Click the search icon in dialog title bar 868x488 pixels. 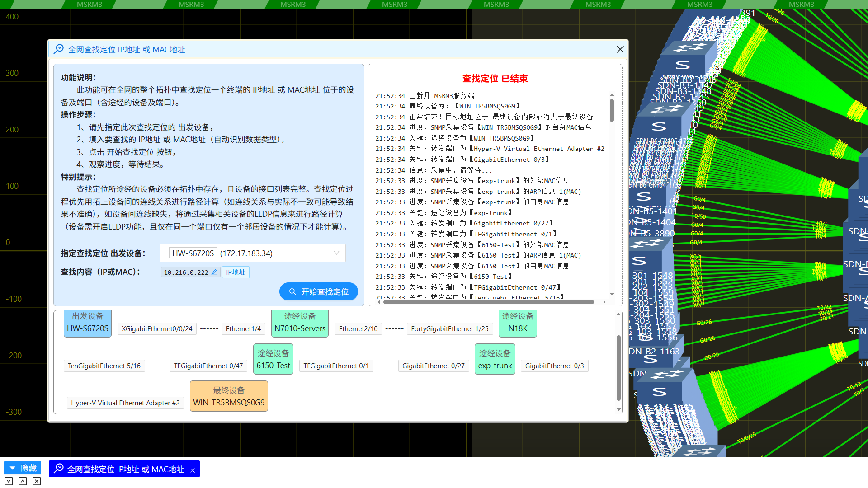(x=59, y=49)
